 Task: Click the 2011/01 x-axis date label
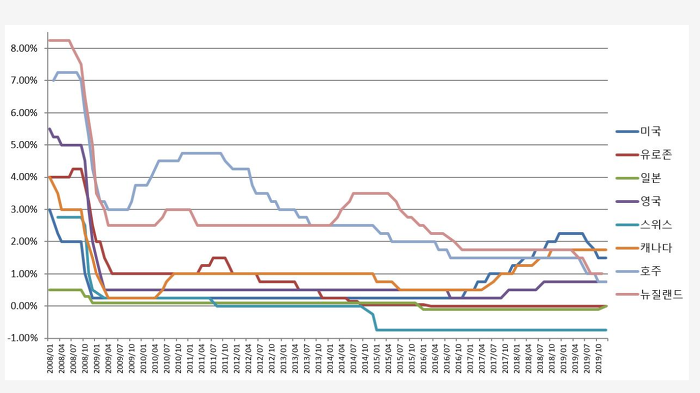point(190,358)
